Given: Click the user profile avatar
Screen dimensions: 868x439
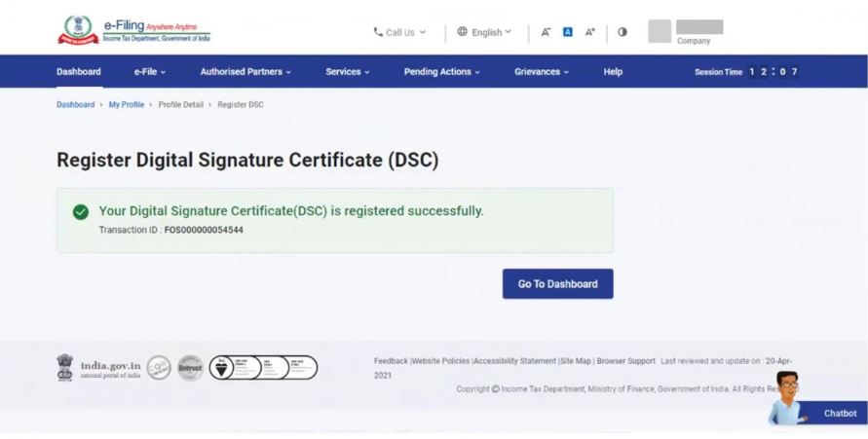Looking at the screenshot, I should click(x=660, y=31).
